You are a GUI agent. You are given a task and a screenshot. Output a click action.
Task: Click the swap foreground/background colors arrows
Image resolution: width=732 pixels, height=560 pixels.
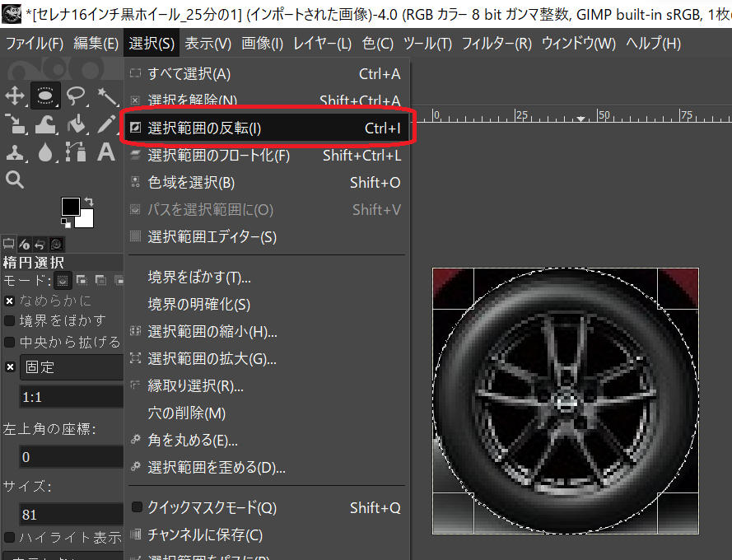[89, 201]
